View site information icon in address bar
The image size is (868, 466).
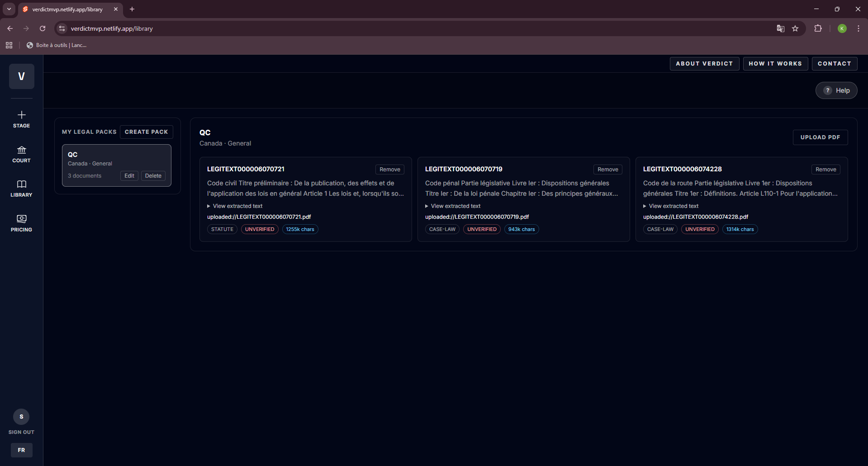62,28
